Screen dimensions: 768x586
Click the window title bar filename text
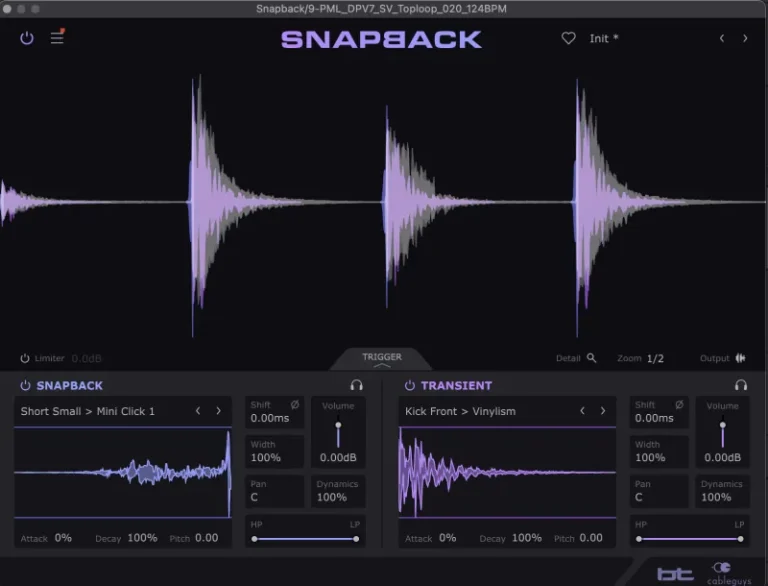coord(382,9)
